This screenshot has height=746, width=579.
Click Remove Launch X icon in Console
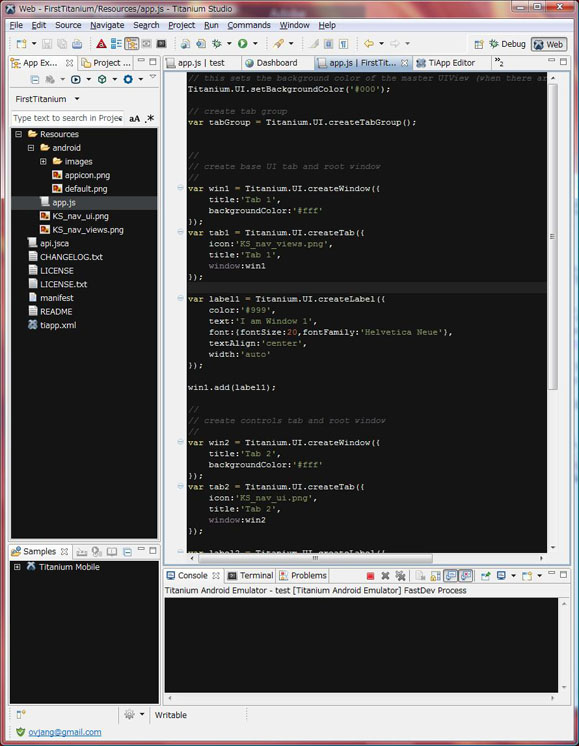point(385,576)
